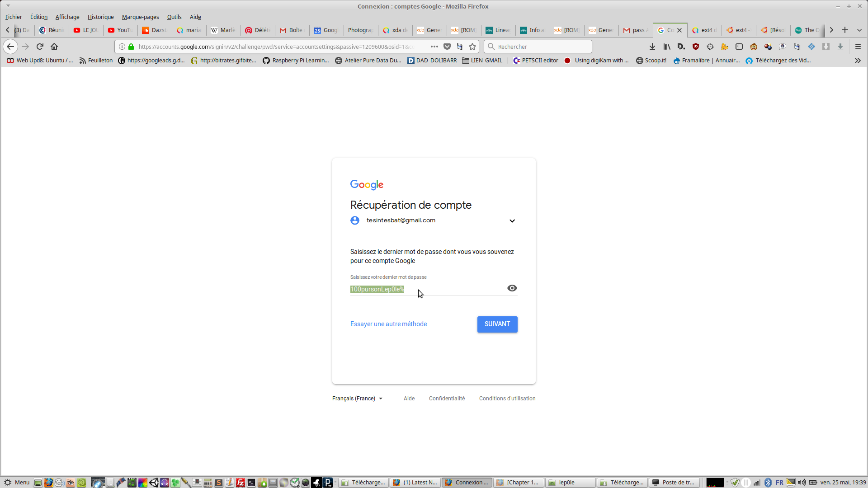Reload the current page
Image resolution: width=868 pixels, height=488 pixels.
40,47
